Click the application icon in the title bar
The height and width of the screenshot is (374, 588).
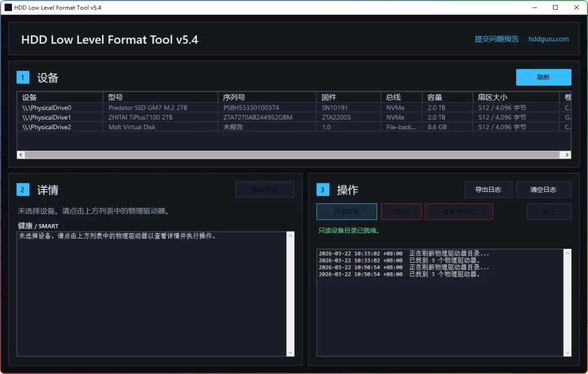pos(7,7)
